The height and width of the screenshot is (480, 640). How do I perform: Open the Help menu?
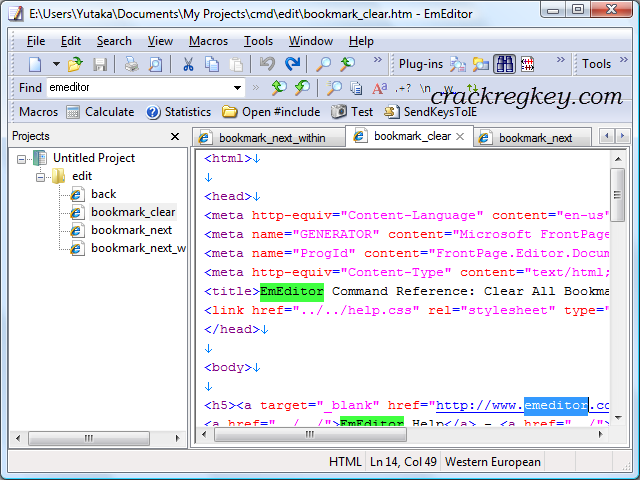361,41
